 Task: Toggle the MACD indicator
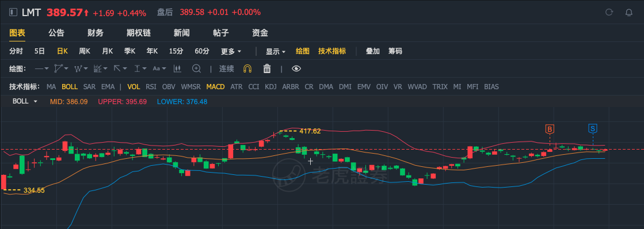(215, 86)
